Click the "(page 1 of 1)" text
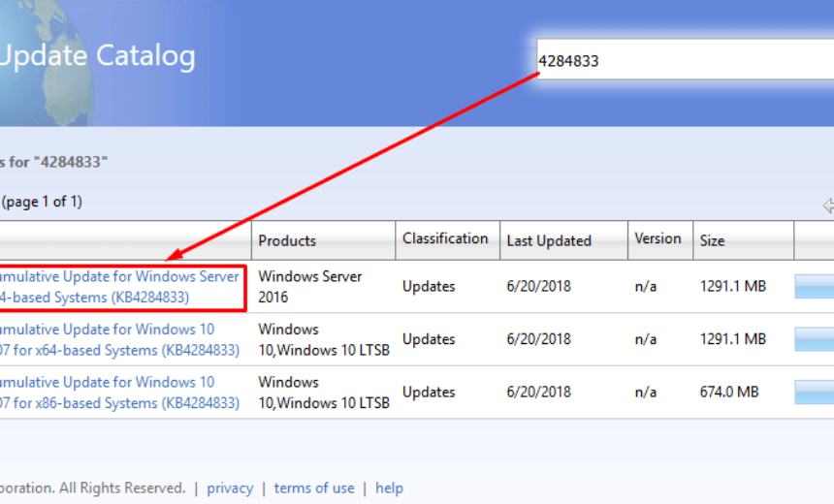834x504 pixels. click(x=42, y=202)
